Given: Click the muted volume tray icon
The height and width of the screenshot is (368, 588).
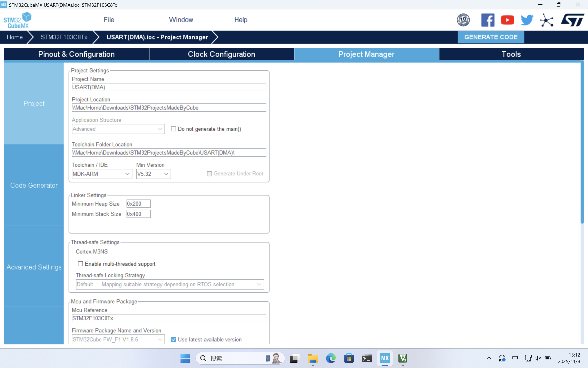Looking at the screenshot, I should click(x=538, y=358).
